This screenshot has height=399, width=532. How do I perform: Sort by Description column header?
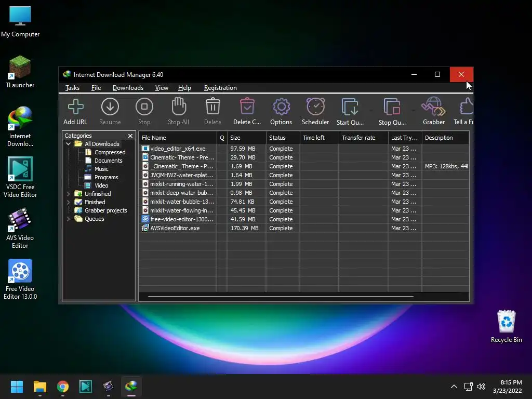tap(445, 138)
